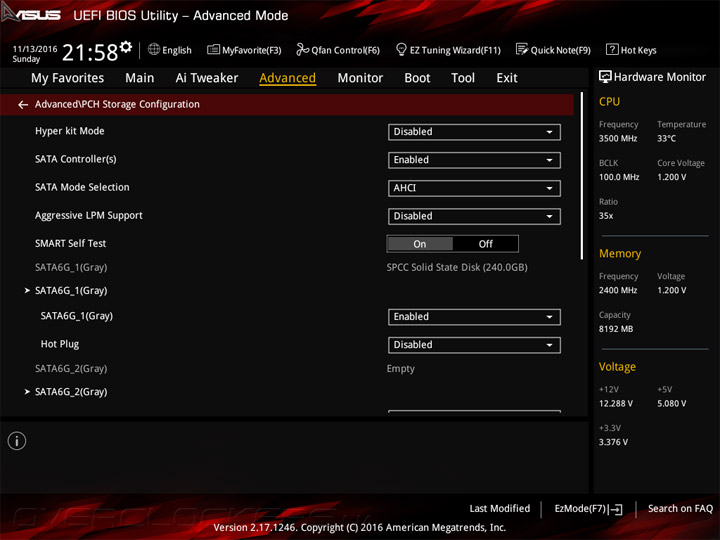Click the SATA Mode Selection label

(x=82, y=187)
